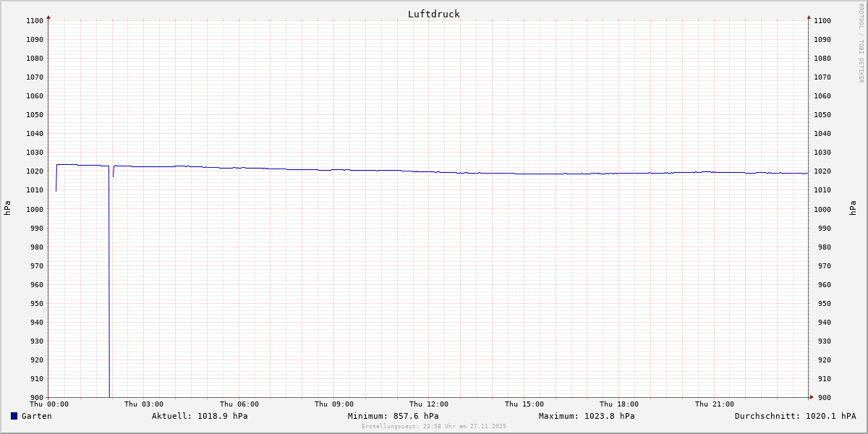
Task: Click the Minimum 857.6 hPa statistic
Action: coord(393,416)
